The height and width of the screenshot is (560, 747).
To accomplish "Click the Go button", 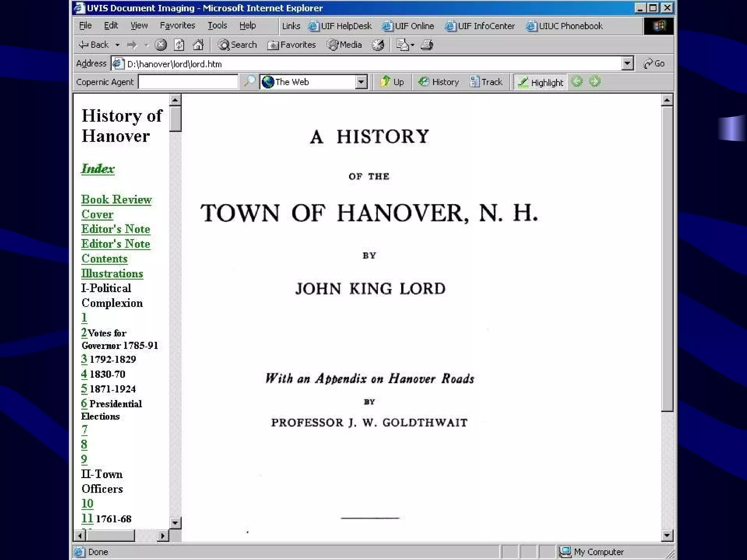I will pyautogui.click(x=654, y=63).
